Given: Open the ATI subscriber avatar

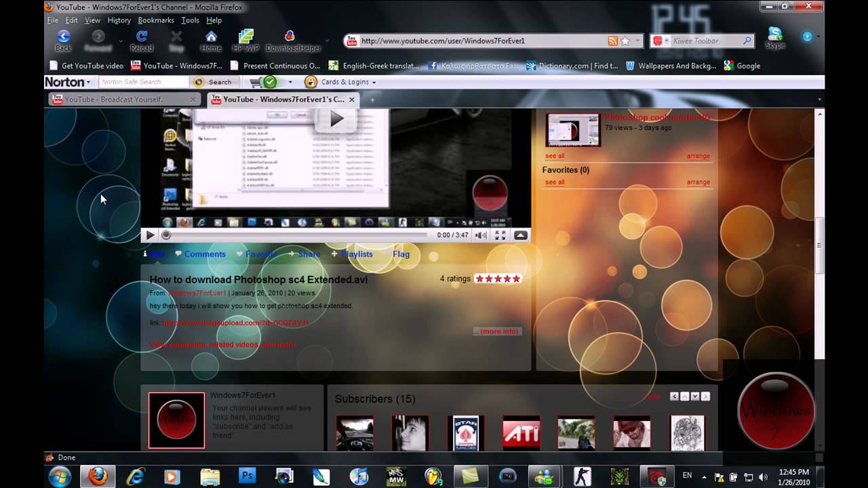Looking at the screenshot, I should (521, 433).
